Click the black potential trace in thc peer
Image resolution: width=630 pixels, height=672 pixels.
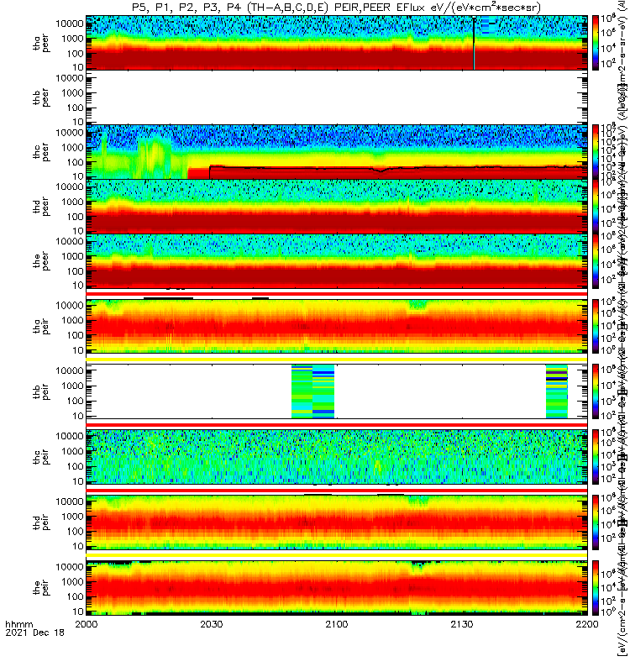tap(398, 167)
